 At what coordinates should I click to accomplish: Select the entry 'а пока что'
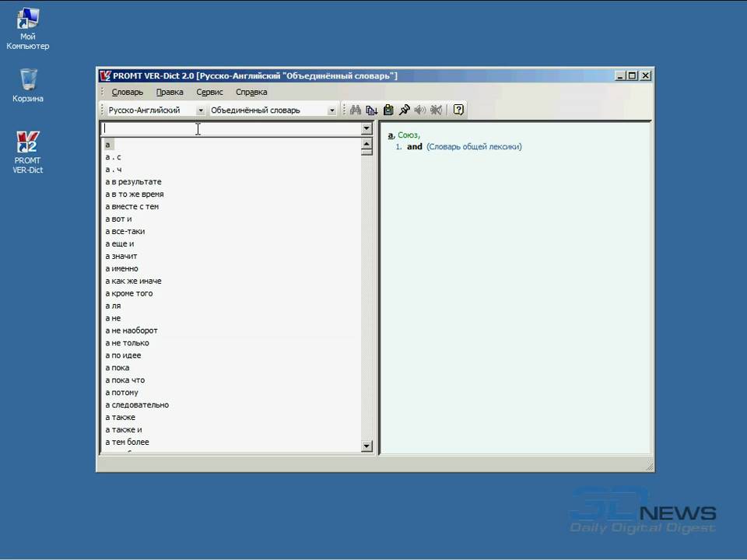pos(125,380)
